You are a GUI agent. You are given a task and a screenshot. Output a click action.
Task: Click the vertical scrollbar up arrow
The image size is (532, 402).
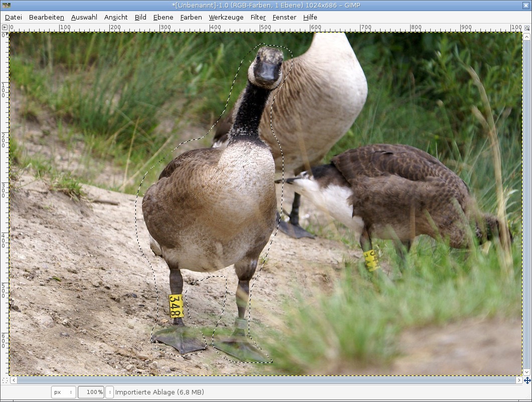[527, 37]
